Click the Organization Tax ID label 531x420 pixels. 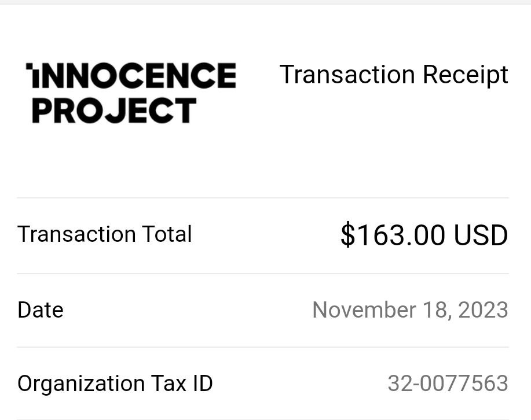point(115,384)
